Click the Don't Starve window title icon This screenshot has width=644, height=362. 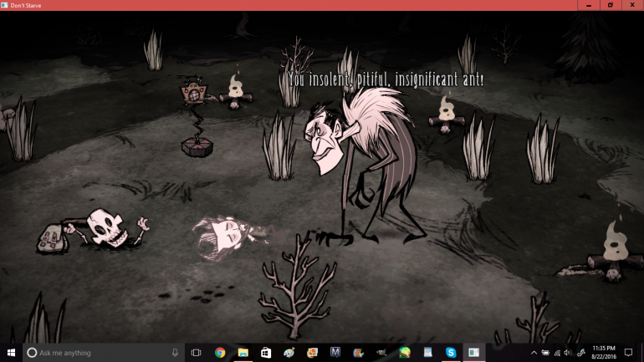tap(4, 5)
